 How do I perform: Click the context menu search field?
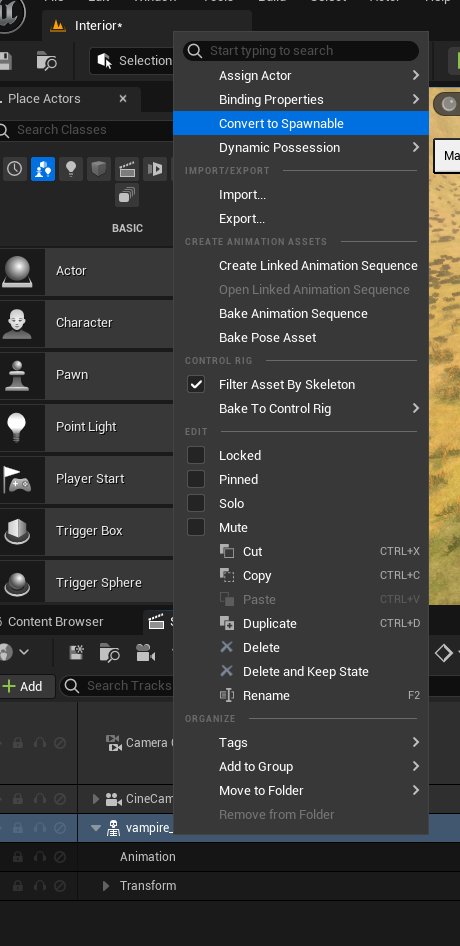point(301,51)
